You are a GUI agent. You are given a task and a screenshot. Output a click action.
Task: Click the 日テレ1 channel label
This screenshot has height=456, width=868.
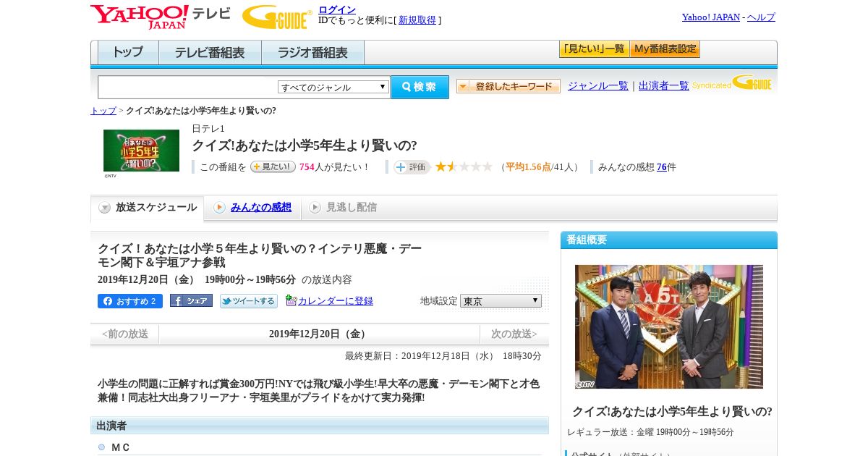point(208,128)
